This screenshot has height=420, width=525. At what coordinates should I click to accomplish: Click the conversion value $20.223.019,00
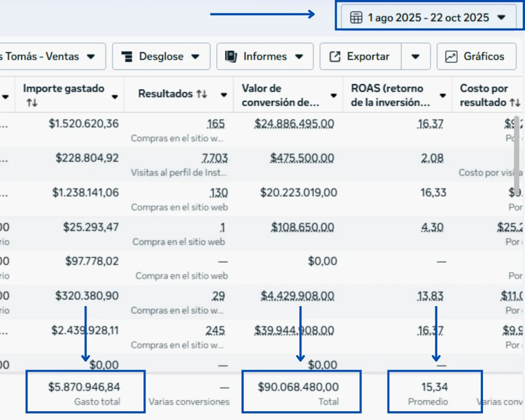tap(299, 192)
